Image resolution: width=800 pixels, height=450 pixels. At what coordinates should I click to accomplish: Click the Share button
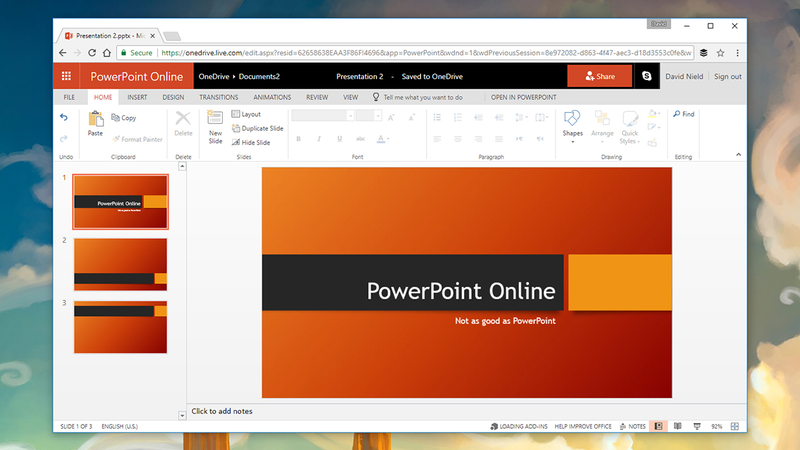click(x=599, y=76)
